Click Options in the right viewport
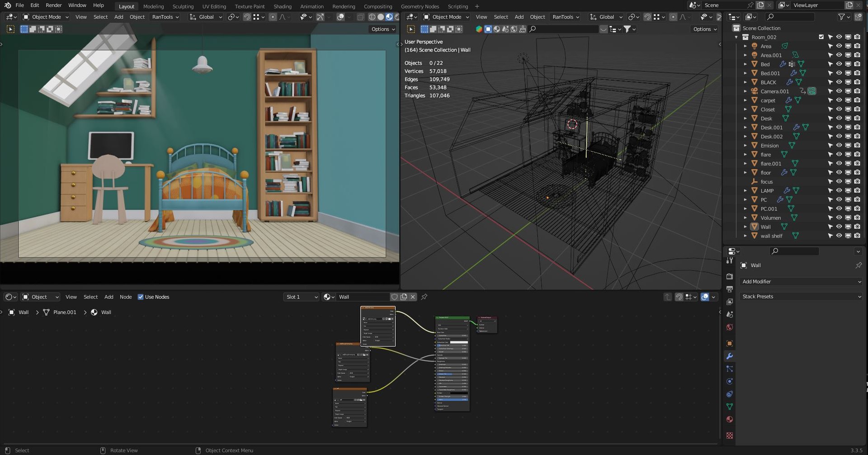Image resolution: width=868 pixels, height=455 pixels. [x=705, y=29]
